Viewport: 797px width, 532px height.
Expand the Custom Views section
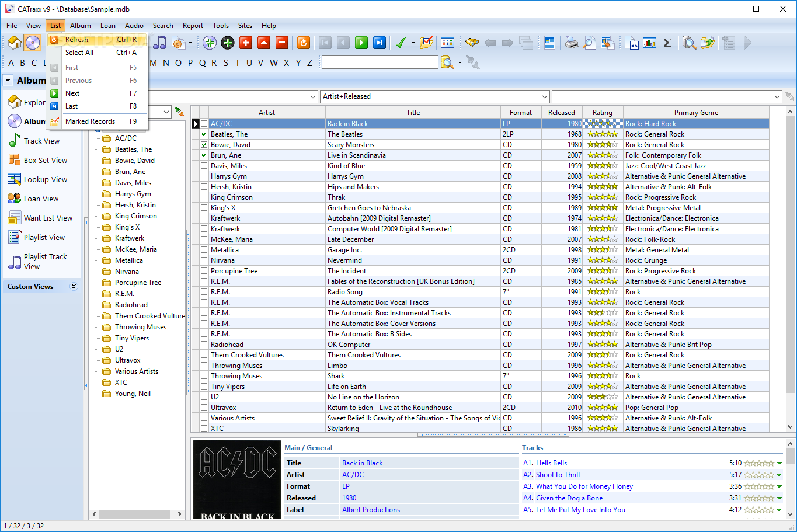pos(74,287)
